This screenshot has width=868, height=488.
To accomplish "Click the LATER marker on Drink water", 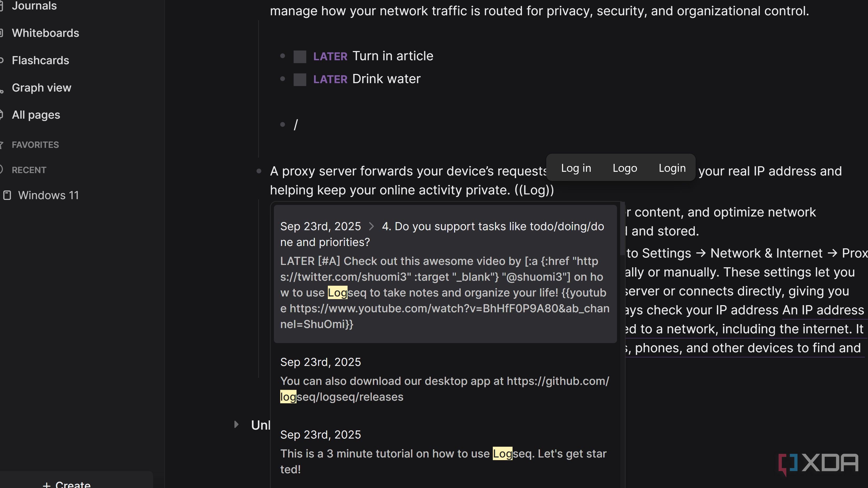I will coord(330,79).
